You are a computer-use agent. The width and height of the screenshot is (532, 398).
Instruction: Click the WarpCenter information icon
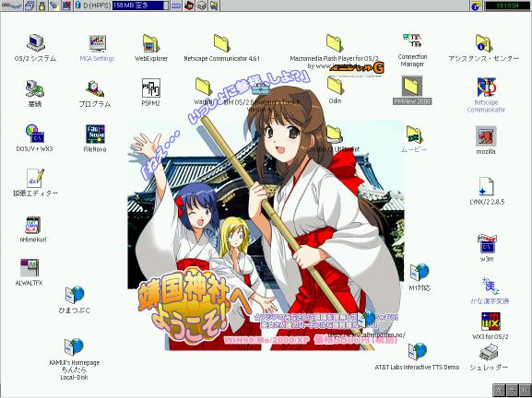[477, 6]
